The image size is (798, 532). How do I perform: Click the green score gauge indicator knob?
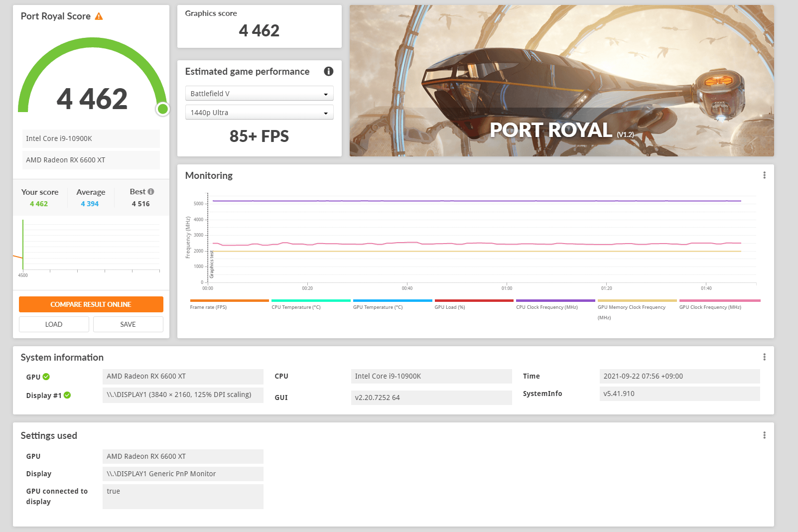point(162,109)
